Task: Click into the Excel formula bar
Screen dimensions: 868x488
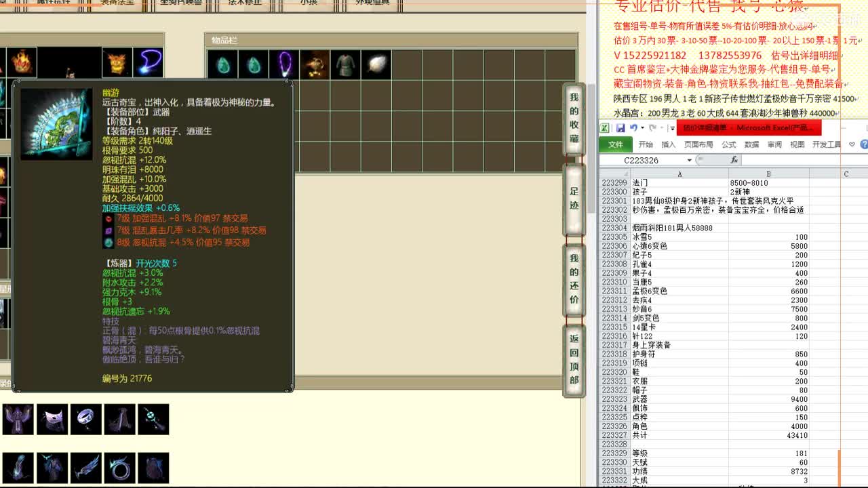Action: (804, 160)
